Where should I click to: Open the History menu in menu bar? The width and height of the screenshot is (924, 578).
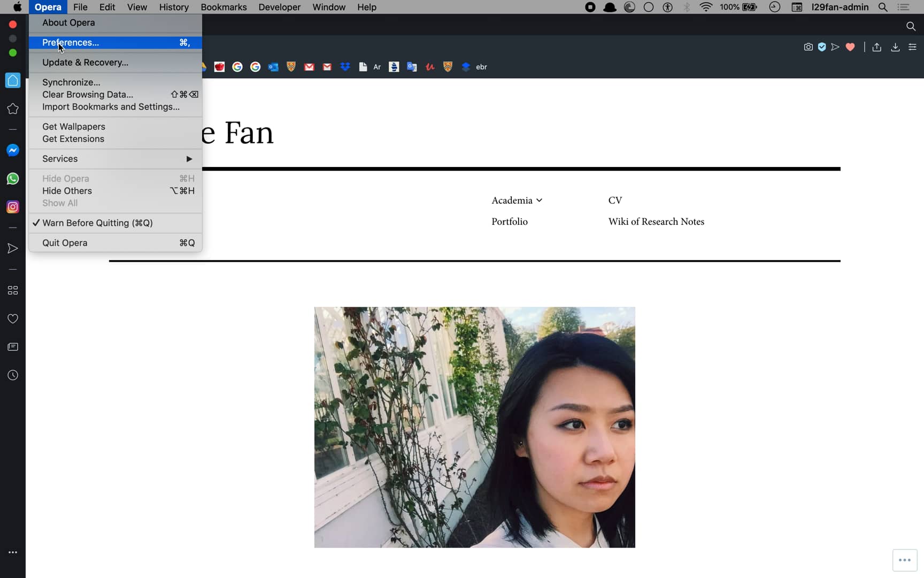coord(174,7)
